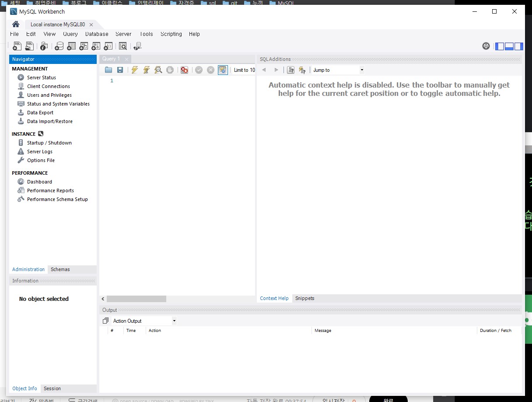Stop query execution hand icon
This screenshot has width=532, height=402.
(170, 70)
